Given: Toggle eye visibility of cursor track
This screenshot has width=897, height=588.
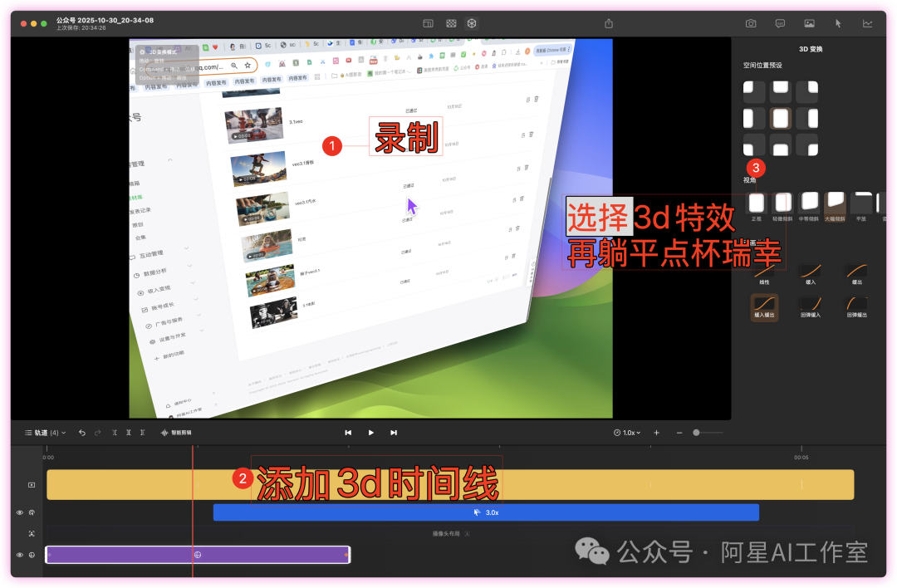Looking at the screenshot, I should pyautogui.click(x=19, y=512).
